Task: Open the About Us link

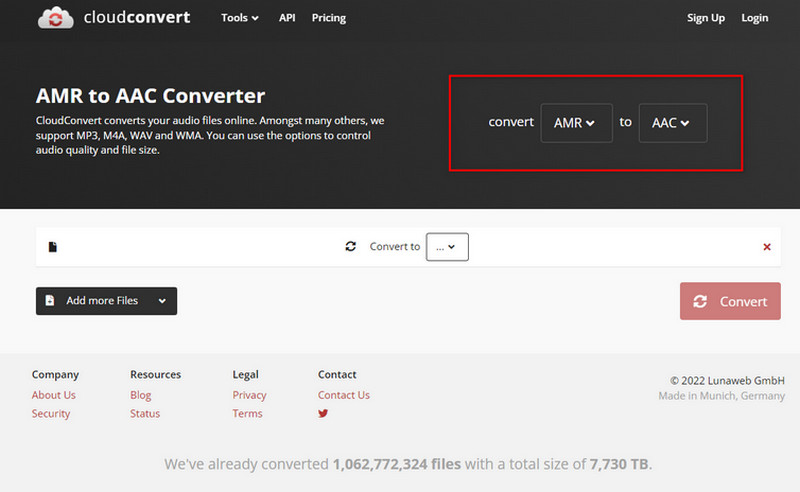Action: (x=54, y=395)
